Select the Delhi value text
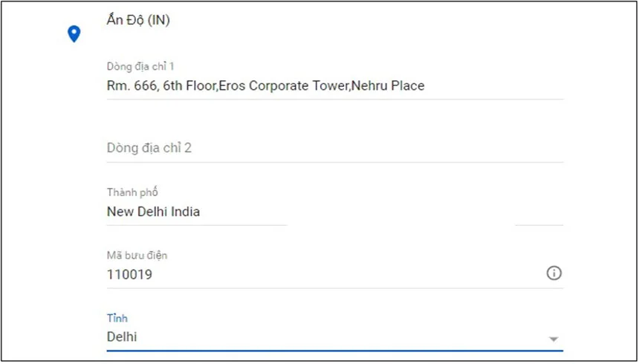 pyautogui.click(x=122, y=337)
